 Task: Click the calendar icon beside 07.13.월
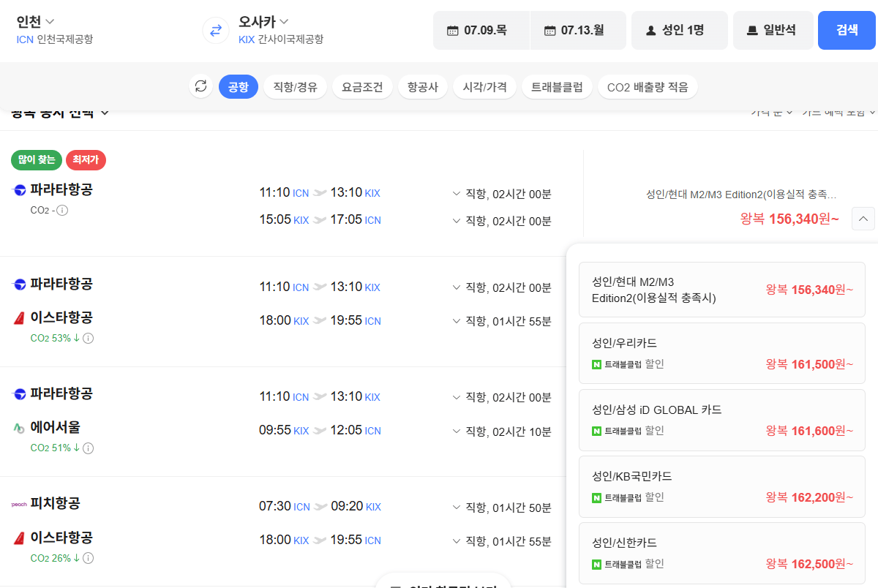coord(549,30)
